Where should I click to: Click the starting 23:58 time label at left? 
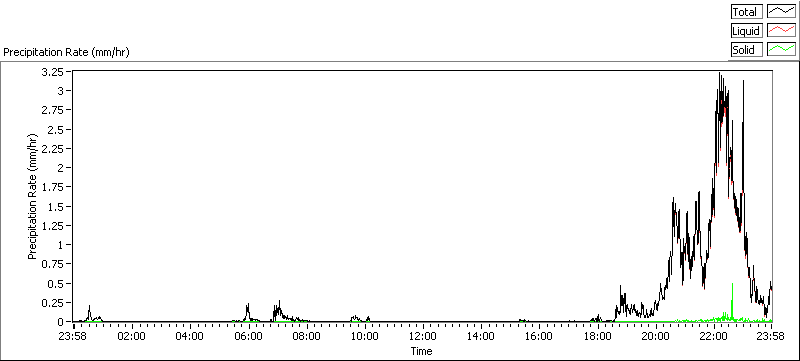click(x=73, y=336)
